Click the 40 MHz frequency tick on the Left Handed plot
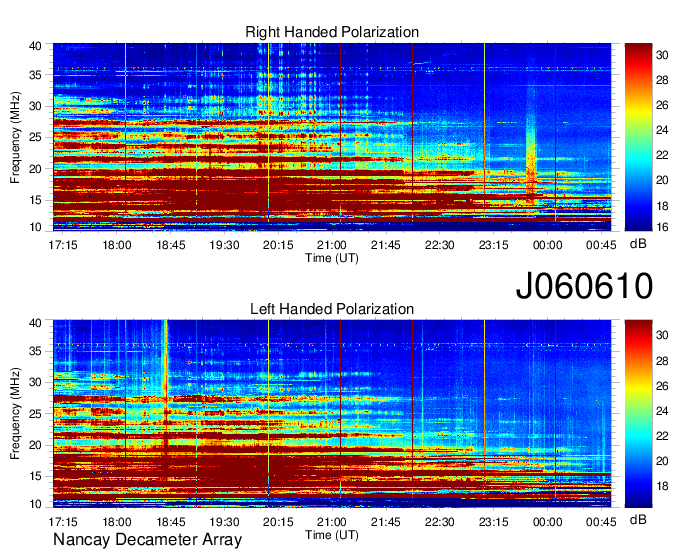This screenshot has height=552, width=680. [x=36, y=323]
